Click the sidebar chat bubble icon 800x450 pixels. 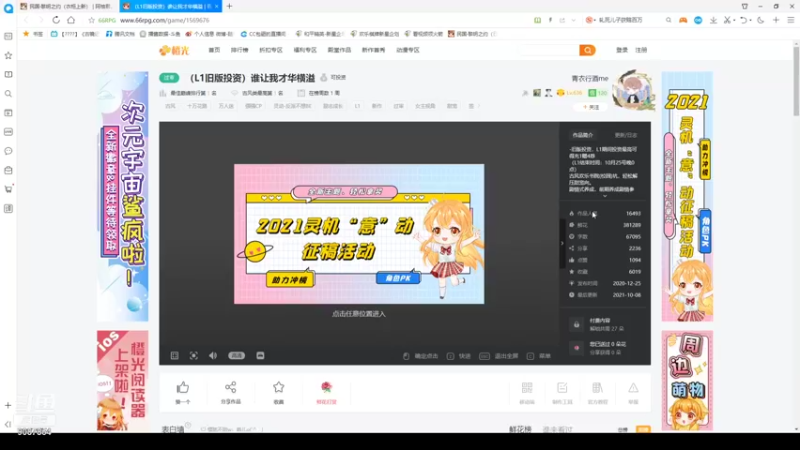click(x=8, y=151)
